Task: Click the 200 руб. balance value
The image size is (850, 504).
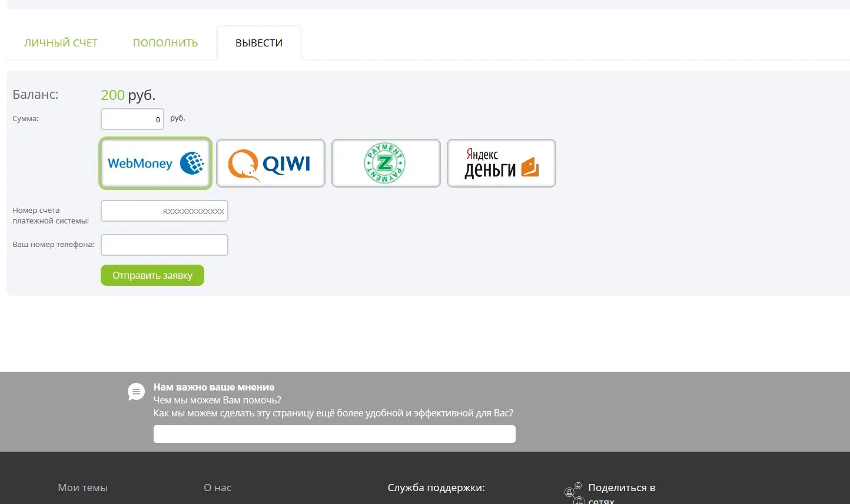Action: tap(128, 95)
